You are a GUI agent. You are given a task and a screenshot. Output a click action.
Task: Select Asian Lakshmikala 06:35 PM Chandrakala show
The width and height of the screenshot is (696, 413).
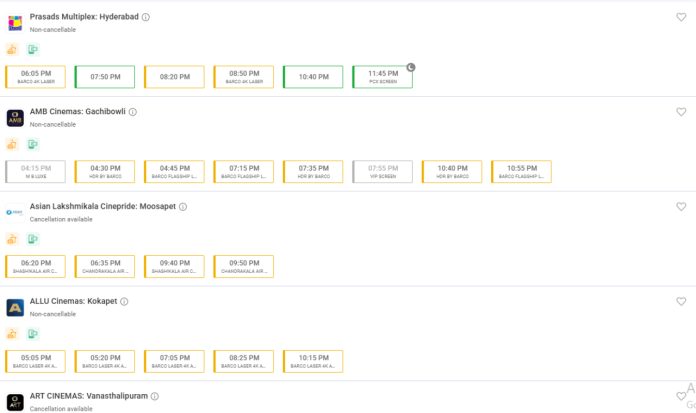click(105, 266)
